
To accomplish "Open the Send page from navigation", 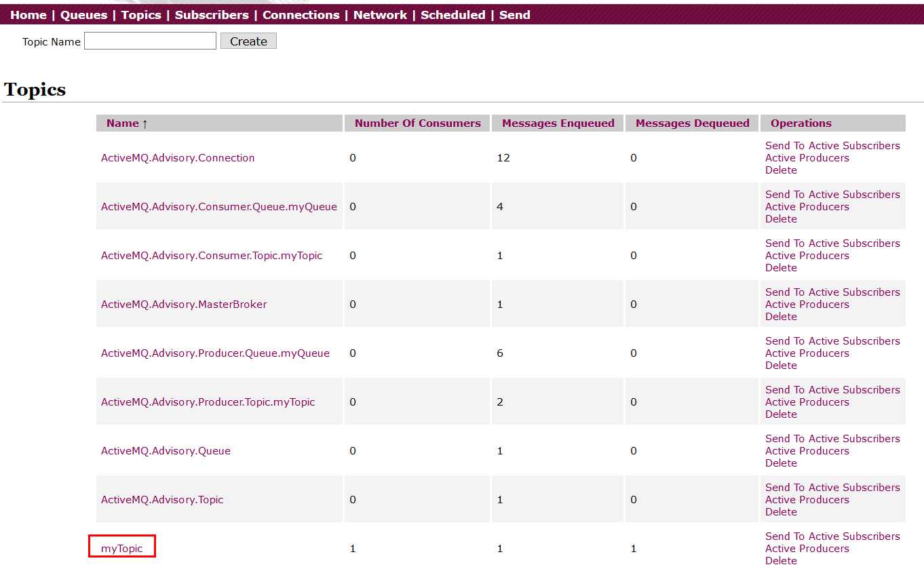I will coord(515,15).
